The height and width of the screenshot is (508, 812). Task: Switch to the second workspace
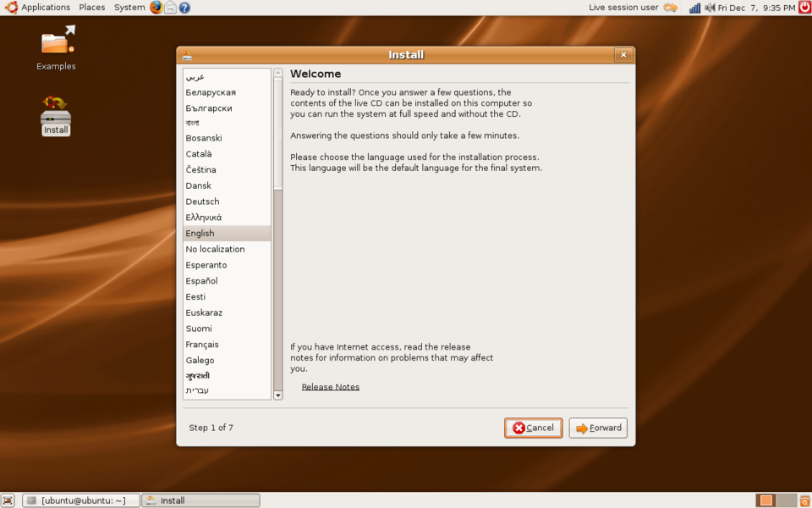tap(787, 500)
